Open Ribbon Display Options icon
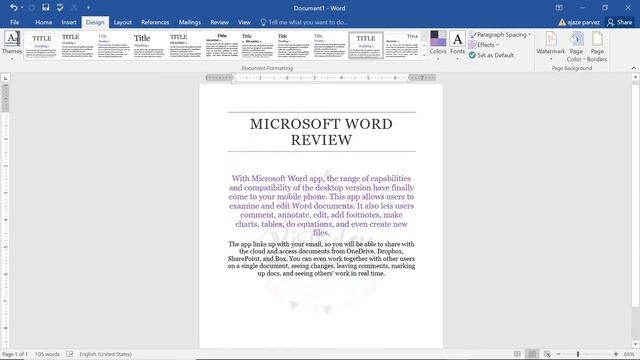This screenshot has width=640, height=360. pos(559,8)
